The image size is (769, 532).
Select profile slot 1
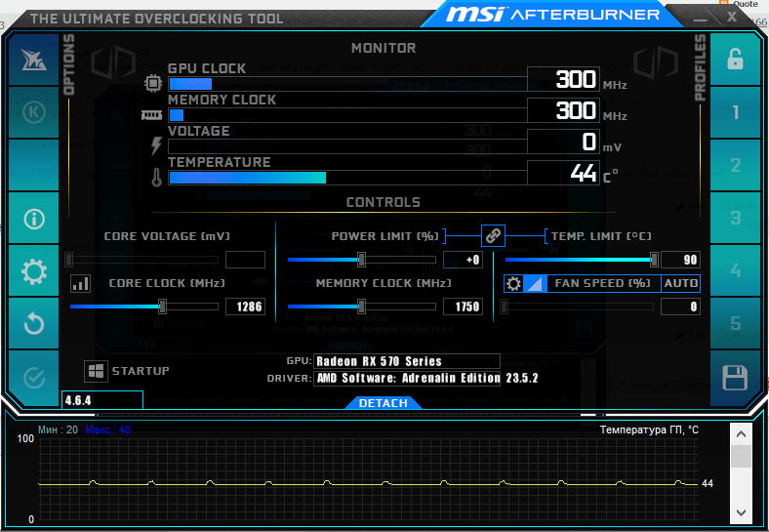click(x=735, y=112)
